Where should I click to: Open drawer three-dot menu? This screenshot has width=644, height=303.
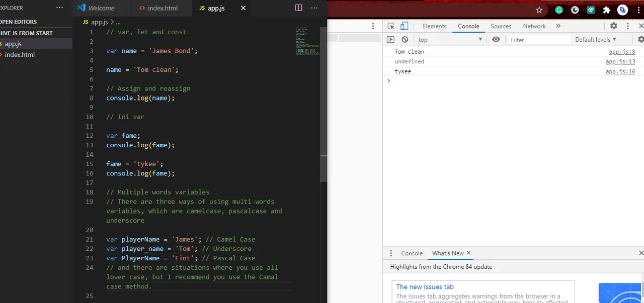[391, 253]
